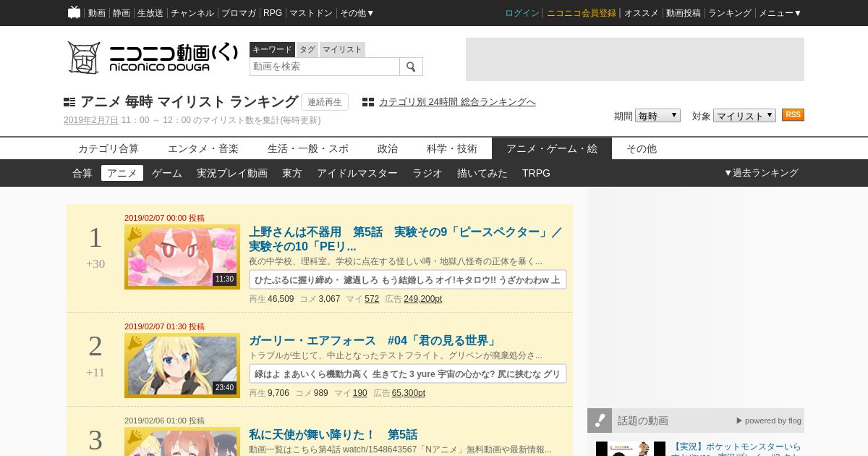Open 【実況】ポケットモンスター link in 話題の動画

click(x=737, y=447)
